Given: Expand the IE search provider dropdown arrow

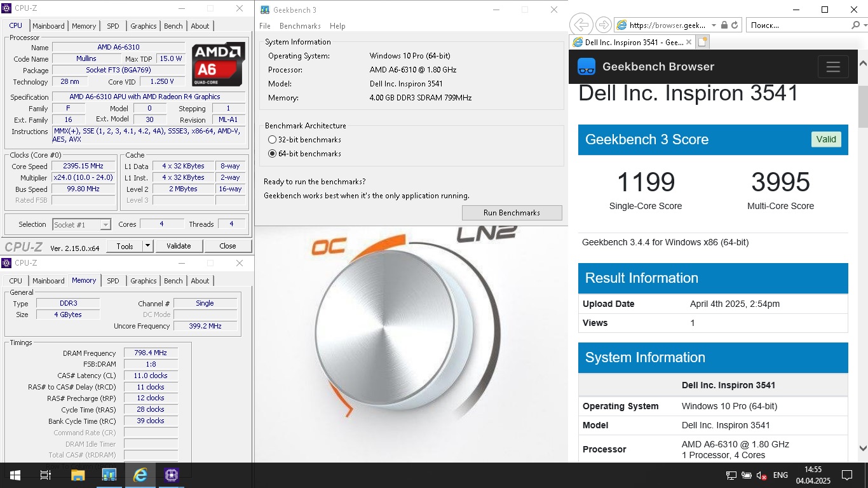Looking at the screenshot, I should [x=864, y=25].
